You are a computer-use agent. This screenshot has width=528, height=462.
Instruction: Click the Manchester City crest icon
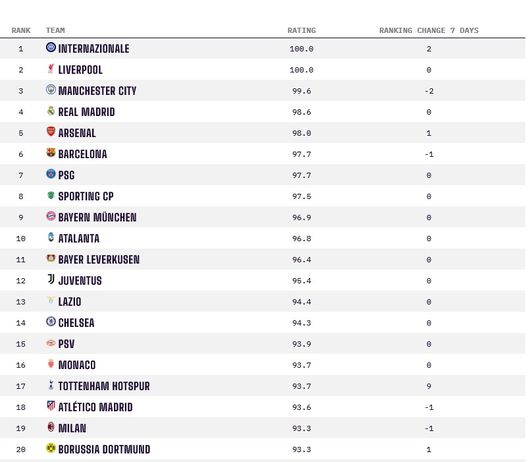(x=51, y=90)
